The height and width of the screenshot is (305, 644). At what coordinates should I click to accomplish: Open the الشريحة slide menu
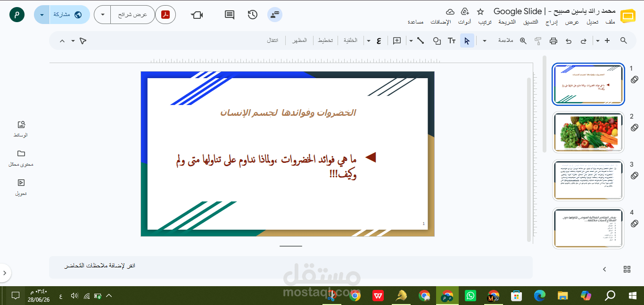pyautogui.click(x=507, y=22)
